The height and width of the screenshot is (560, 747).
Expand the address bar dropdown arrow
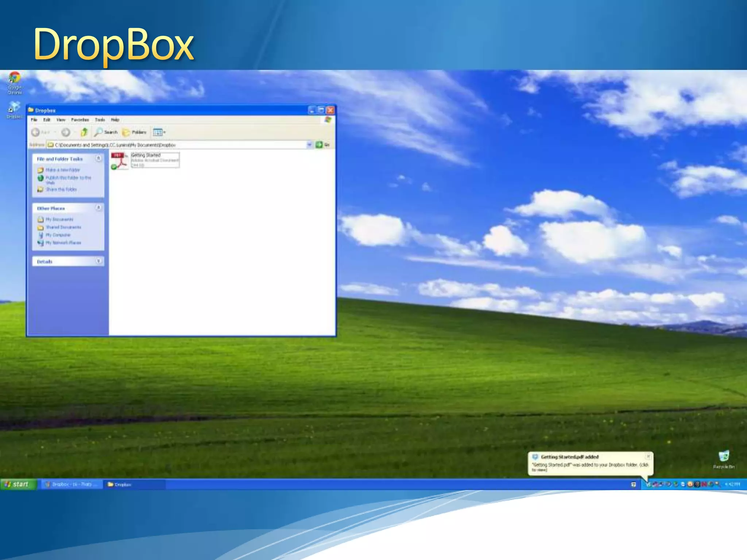(x=309, y=145)
